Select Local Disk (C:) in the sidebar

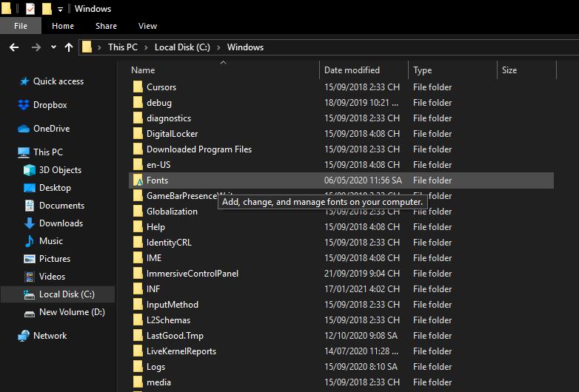point(67,294)
